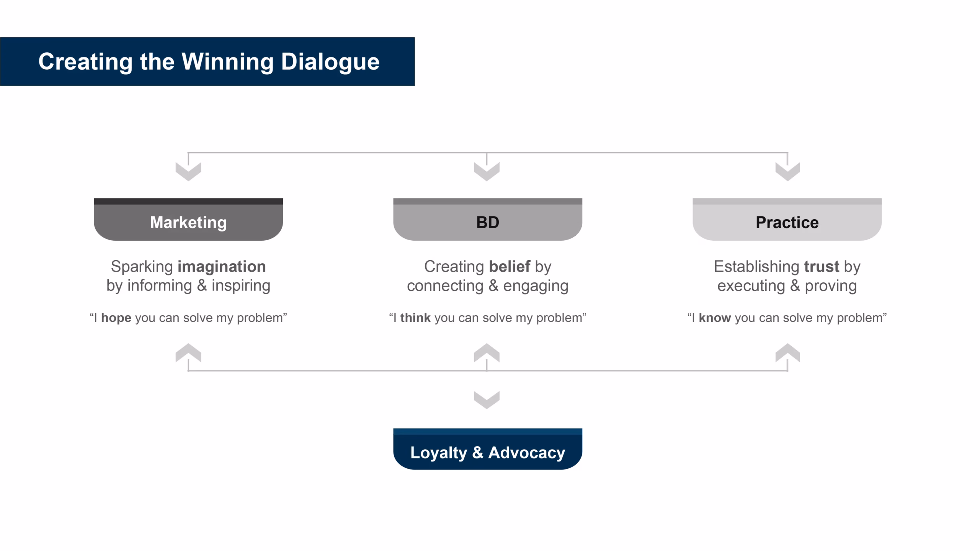Click the Creating belief text block

(488, 276)
